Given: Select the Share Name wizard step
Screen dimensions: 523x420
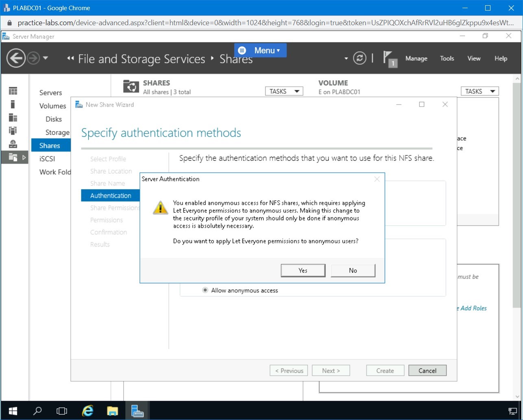Looking at the screenshot, I should click(x=107, y=184).
